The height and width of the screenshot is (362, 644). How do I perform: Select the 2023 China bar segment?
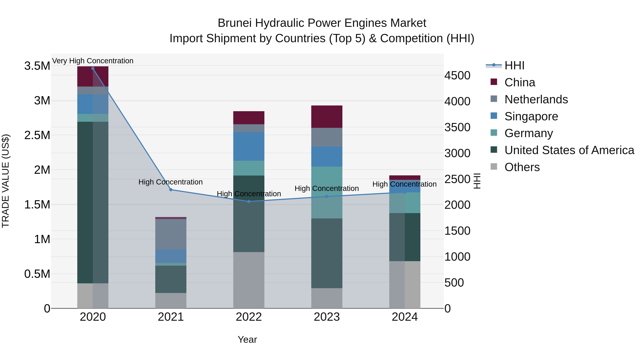(x=327, y=117)
